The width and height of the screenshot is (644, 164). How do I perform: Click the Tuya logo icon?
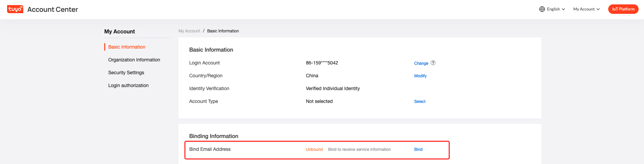tap(15, 9)
